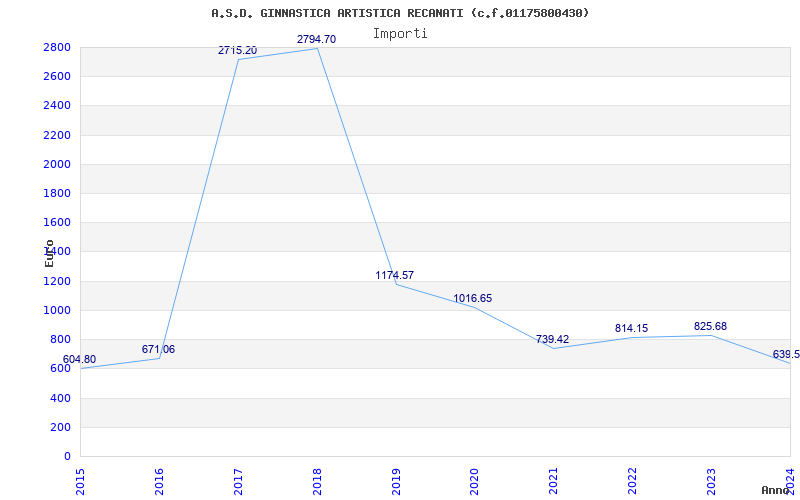This screenshot has width=800, height=500.
Task: Click the x-axis year 2022
Action: pyautogui.click(x=633, y=482)
